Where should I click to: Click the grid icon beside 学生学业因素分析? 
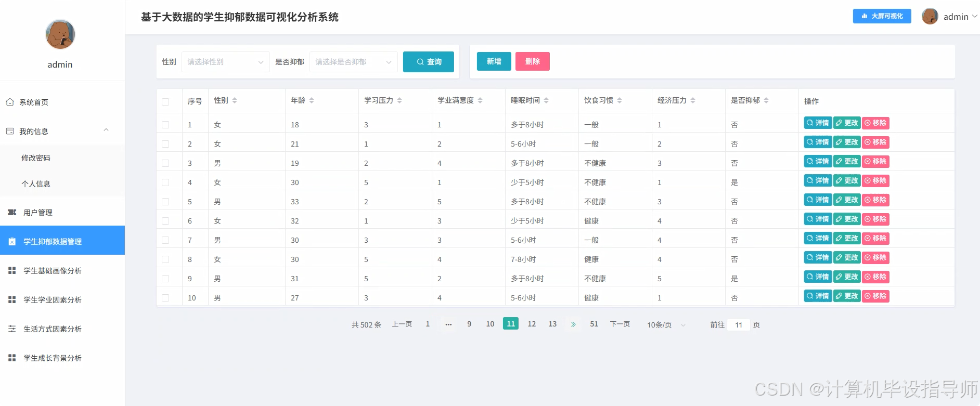coord(12,299)
